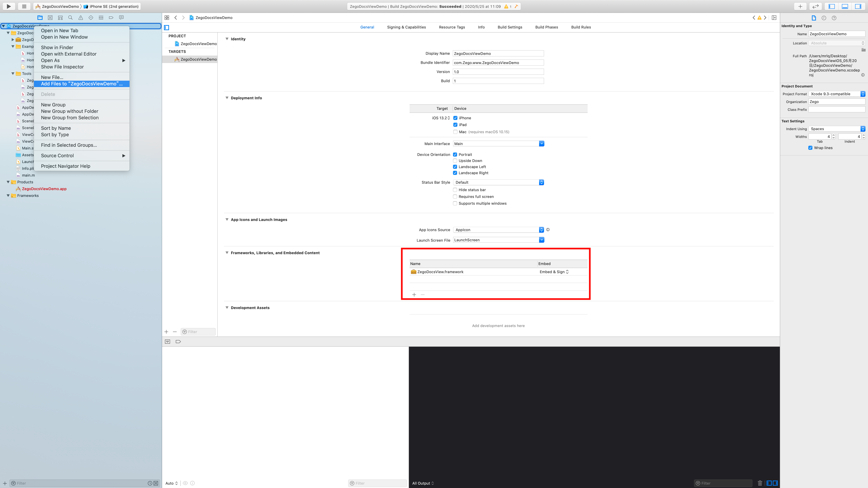Screen dimensions: 868x488
Task: Toggle Landscape Left orientation
Action: (x=455, y=167)
